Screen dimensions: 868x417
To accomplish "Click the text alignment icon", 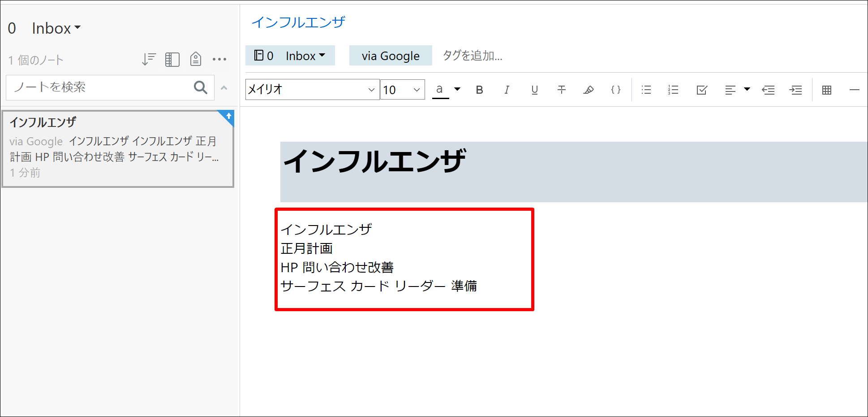I will [x=730, y=90].
